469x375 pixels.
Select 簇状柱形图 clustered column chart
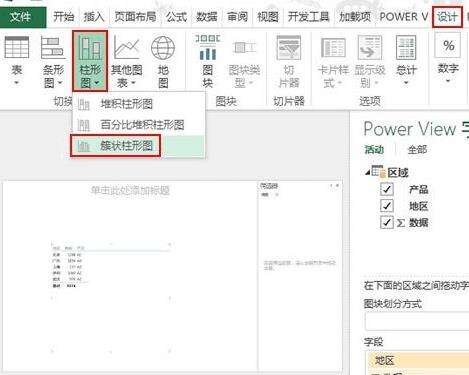coord(139,146)
